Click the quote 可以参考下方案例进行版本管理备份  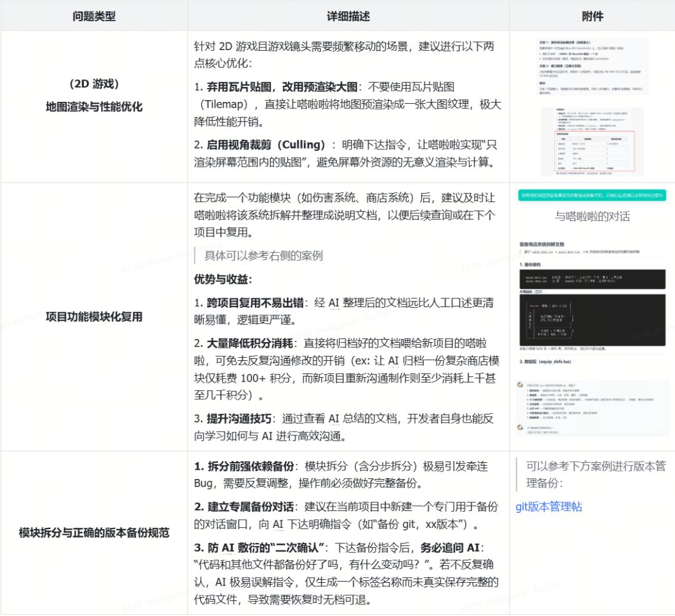pyautogui.click(x=595, y=474)
